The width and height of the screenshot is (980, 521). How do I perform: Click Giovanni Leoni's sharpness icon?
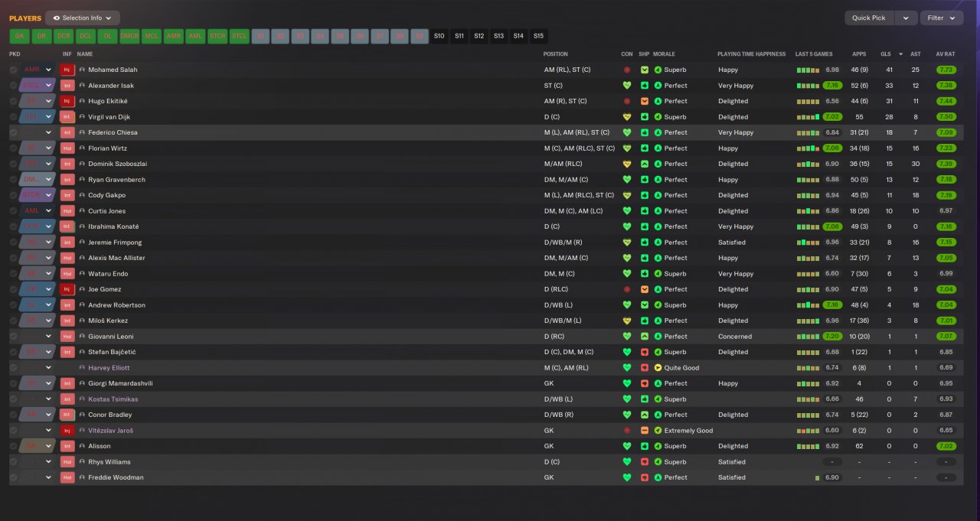point(645,337)
